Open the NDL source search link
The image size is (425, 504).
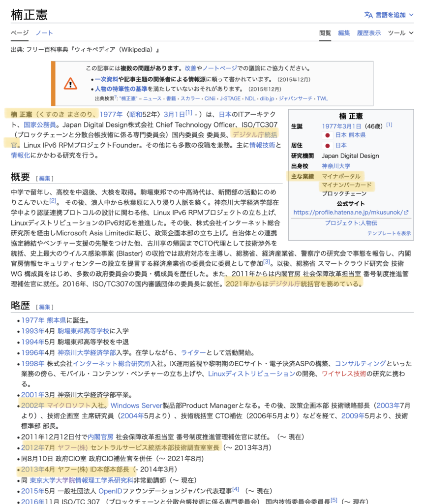[250, 98]
